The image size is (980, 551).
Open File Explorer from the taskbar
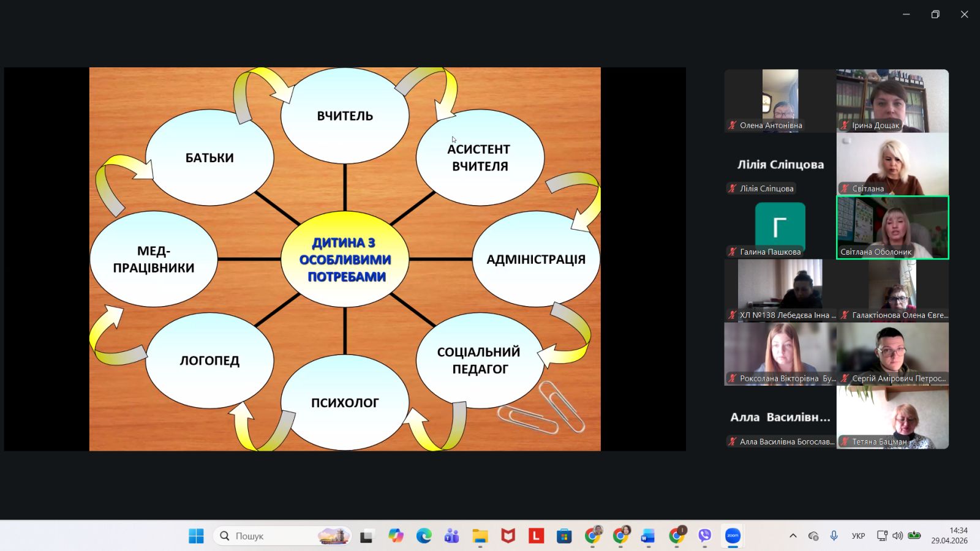pyautogui.click(x=480, y=536)
